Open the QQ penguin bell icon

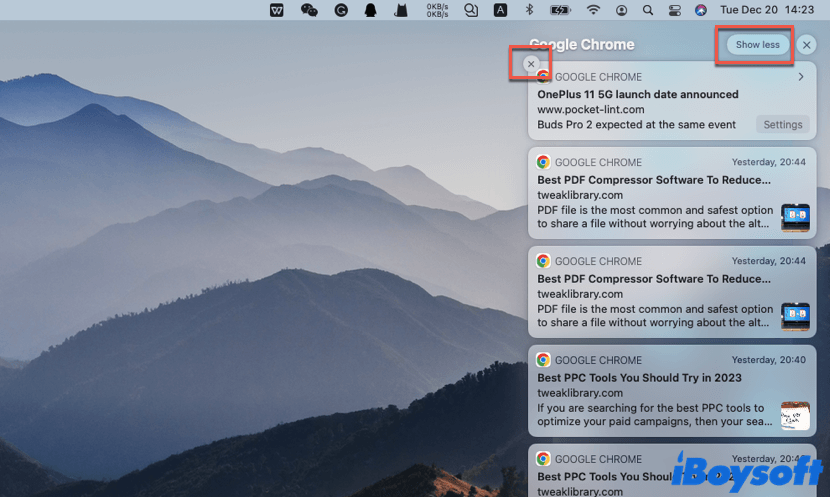point(371,10)
